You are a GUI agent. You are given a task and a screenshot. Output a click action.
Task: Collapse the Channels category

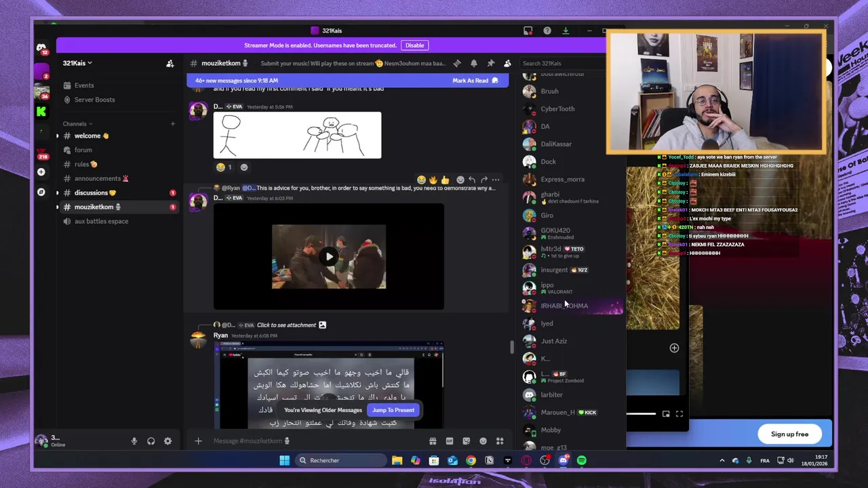(x=77, y=124)
